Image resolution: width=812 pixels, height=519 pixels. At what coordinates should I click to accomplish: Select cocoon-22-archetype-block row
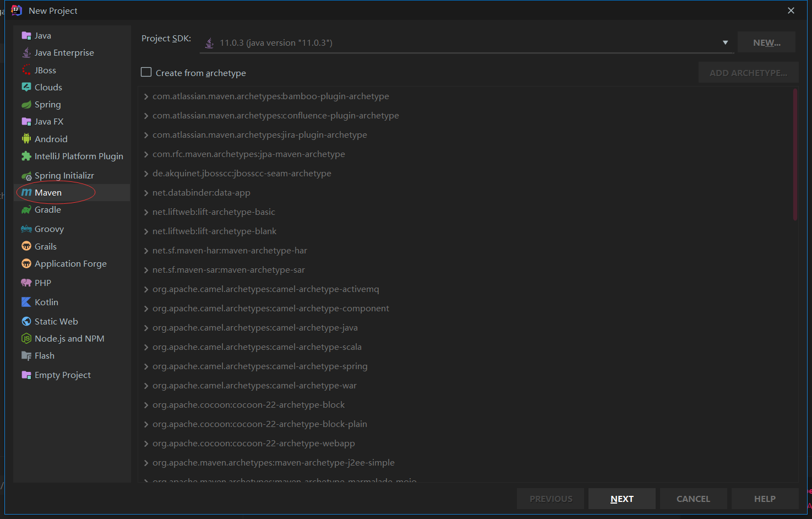465,405
